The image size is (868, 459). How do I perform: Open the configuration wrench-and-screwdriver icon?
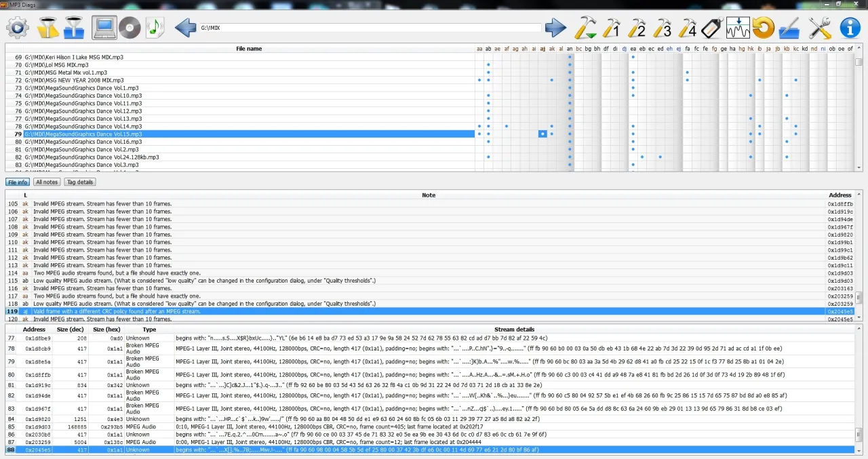(x=819, y=28)
